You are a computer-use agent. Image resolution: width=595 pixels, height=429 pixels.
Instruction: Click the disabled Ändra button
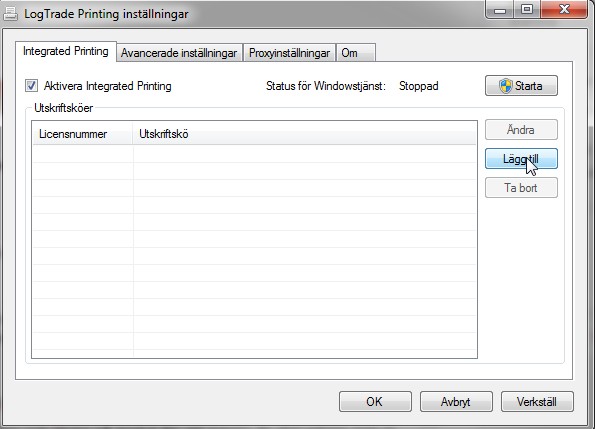point(521,130)
